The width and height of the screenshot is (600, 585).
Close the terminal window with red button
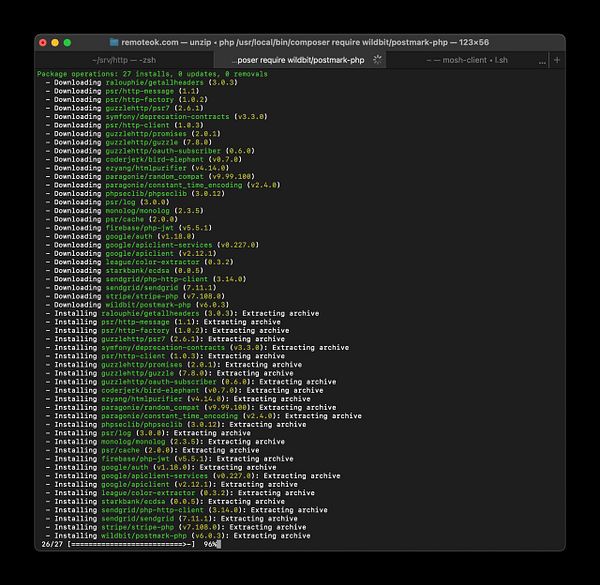click(43, 42)
